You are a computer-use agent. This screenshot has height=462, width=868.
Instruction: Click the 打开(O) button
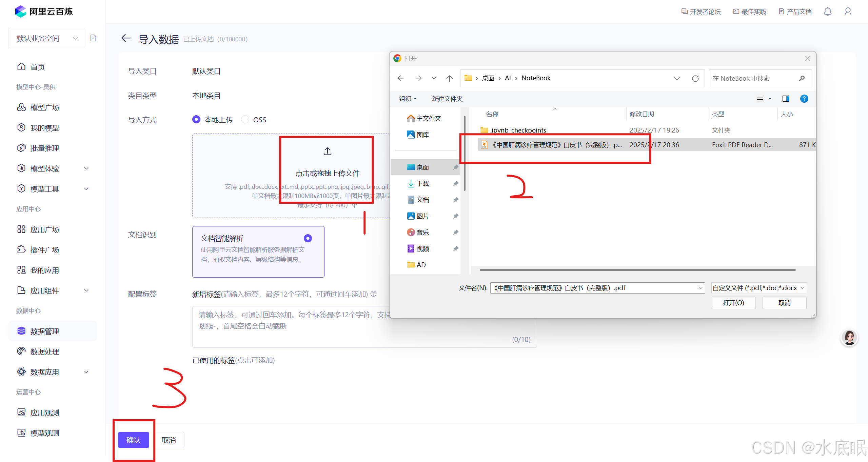click(733, 303)
